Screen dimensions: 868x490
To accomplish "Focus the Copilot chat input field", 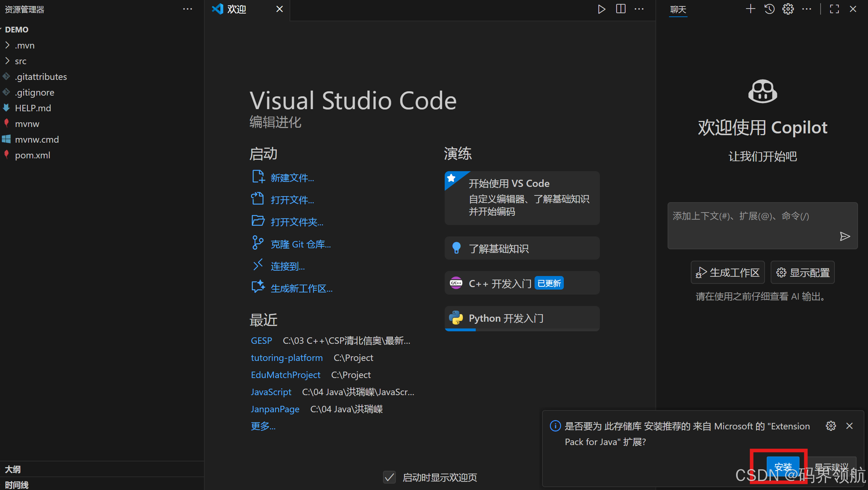I will click(762, 225).
